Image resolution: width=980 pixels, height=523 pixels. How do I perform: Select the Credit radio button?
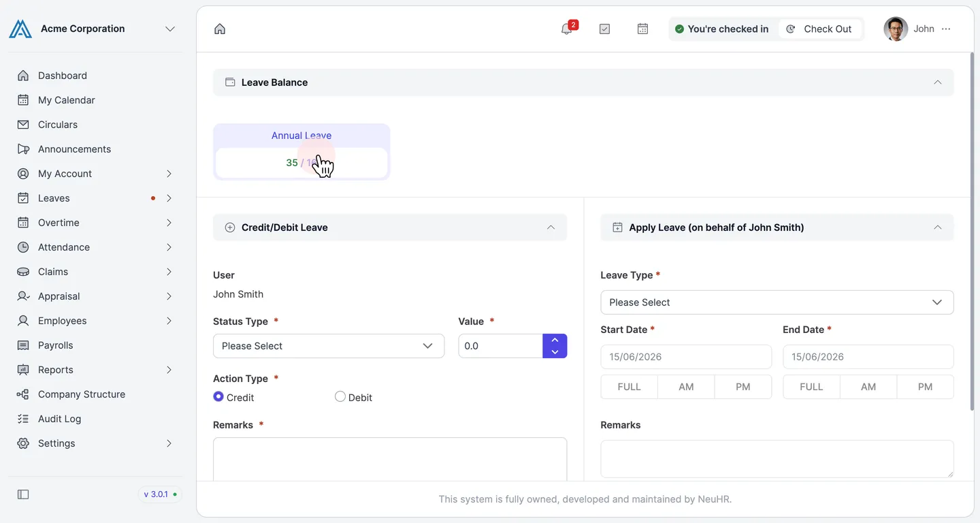[218, 396]
